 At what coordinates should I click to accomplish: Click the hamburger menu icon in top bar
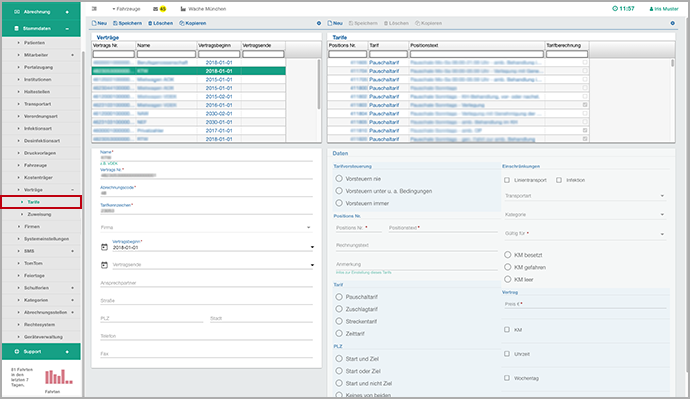(94, 9)
